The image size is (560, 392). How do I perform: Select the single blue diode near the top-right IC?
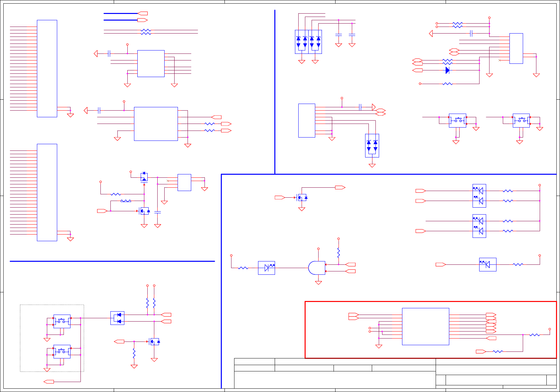pos(447,70)
